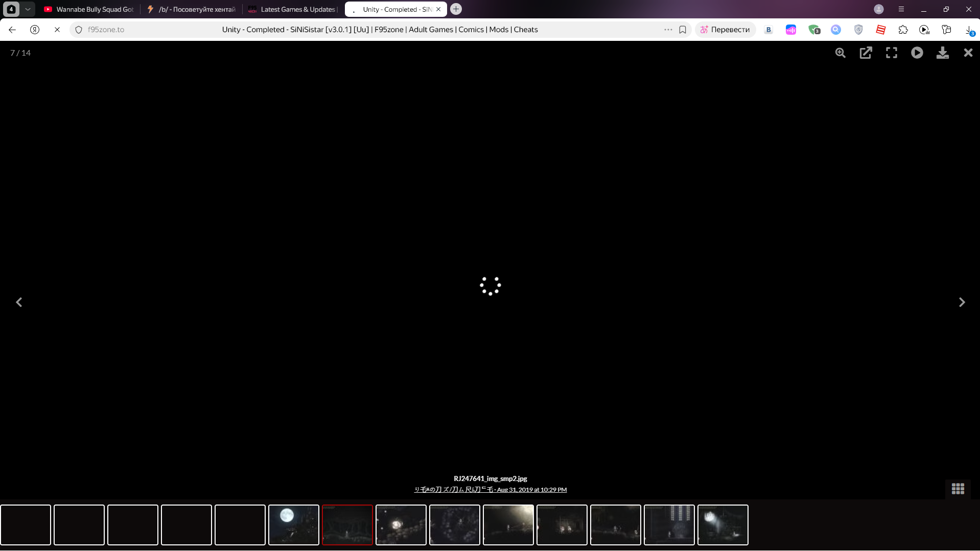980x551 pixels.
Task: Select the full moon thumbnail
Action: tap(294, 525)
